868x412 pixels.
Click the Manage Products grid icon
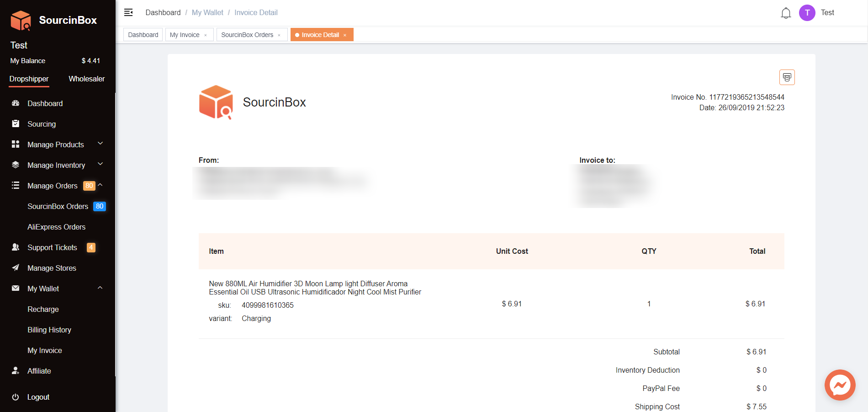(x=16, y=144)
